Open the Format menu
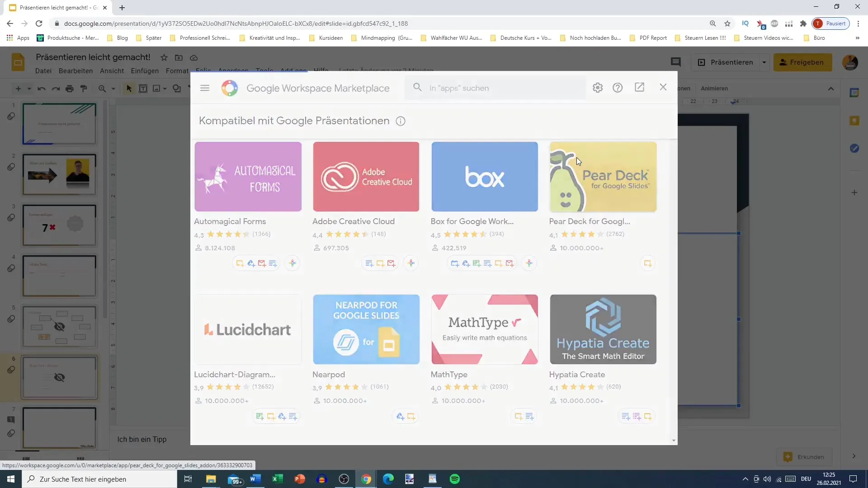The width and height of the screenshot is (868, 488). coord(177,71)
